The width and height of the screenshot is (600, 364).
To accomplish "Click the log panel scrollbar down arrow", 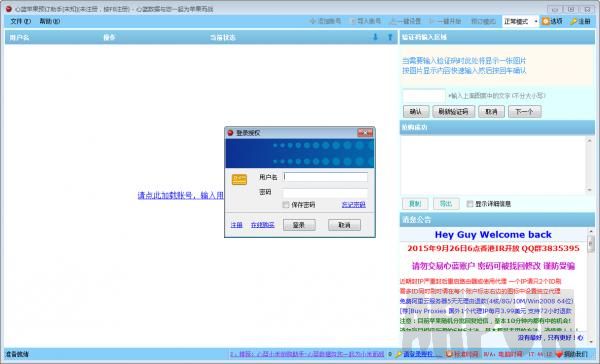I will pos(590,190).
